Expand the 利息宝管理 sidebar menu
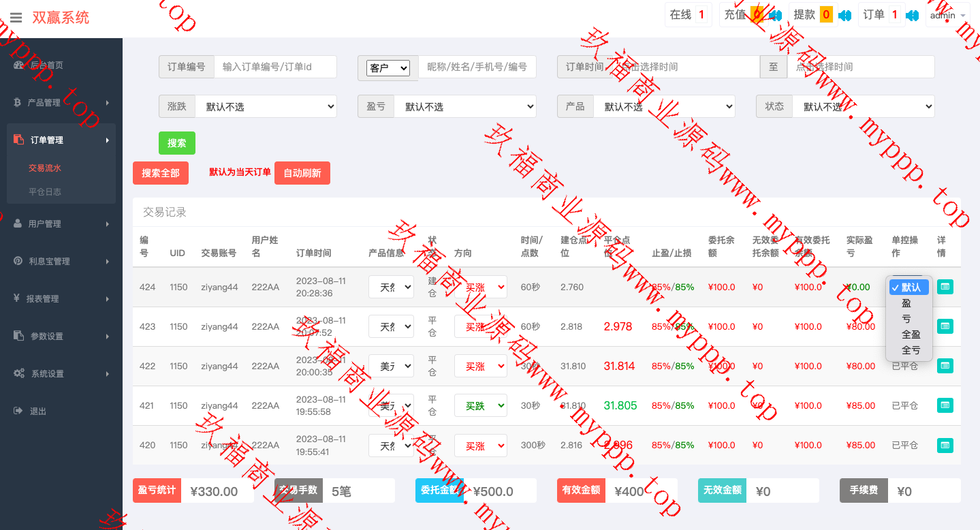Viewport: 980px width, 530px height. 61,261
